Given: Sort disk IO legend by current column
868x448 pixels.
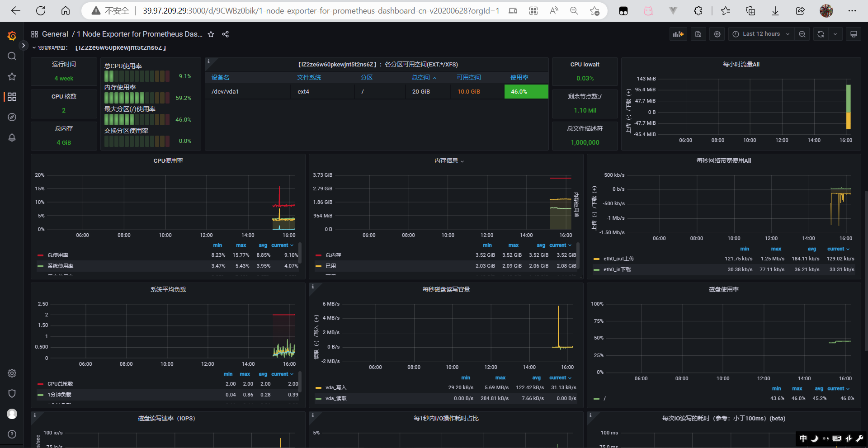Looking at the screenshot, I should (560, 378).
